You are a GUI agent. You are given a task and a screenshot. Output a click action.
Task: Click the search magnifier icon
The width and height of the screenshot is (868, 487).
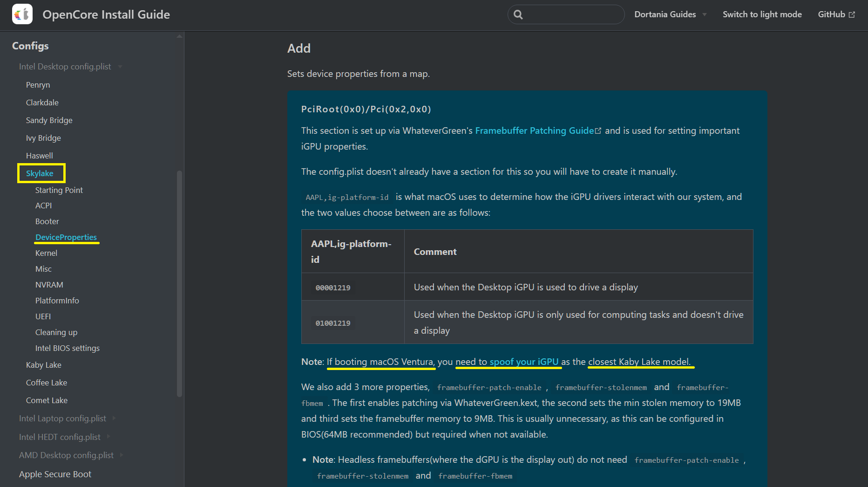tap(518, 14)
